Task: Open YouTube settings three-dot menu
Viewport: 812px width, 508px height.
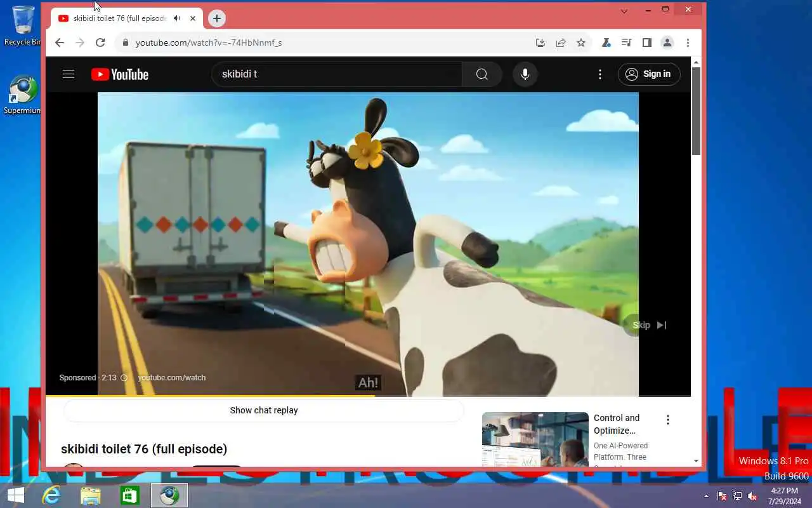Action: click(x=600, y=74)
